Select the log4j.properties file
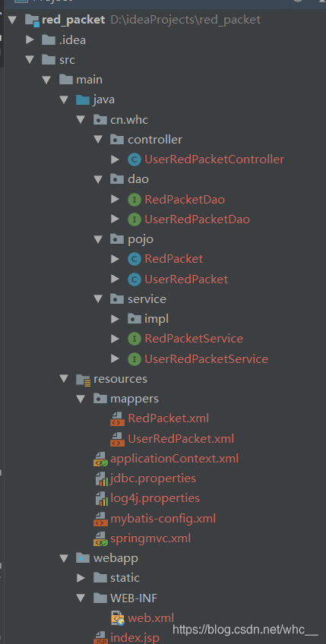This screenshot has height=644, width=326. (155, 498)
